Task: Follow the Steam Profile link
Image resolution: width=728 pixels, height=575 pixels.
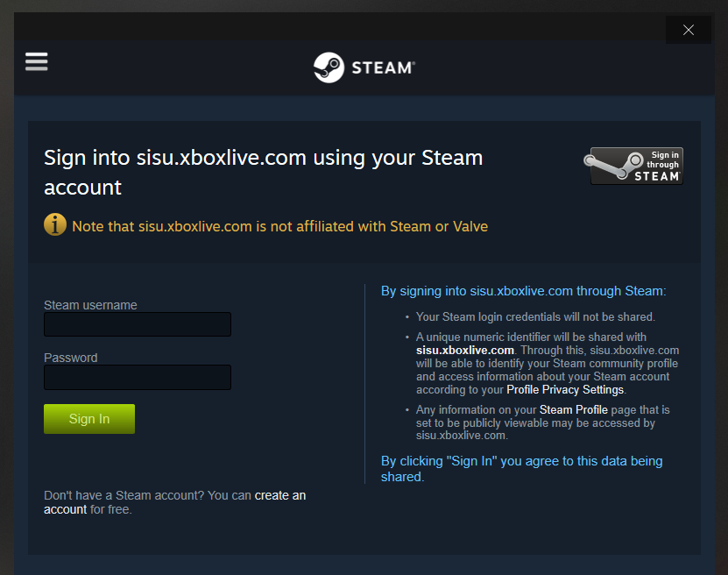Action: tap(574, 409)
